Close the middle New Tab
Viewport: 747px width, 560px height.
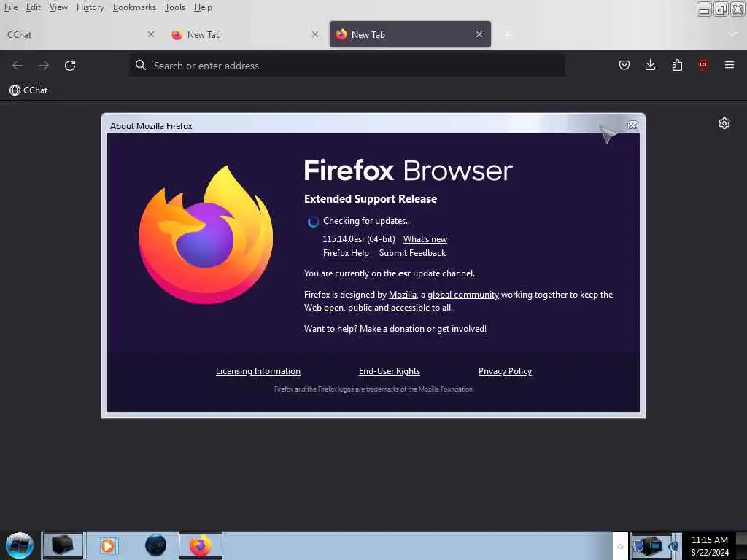pos(315,34)
